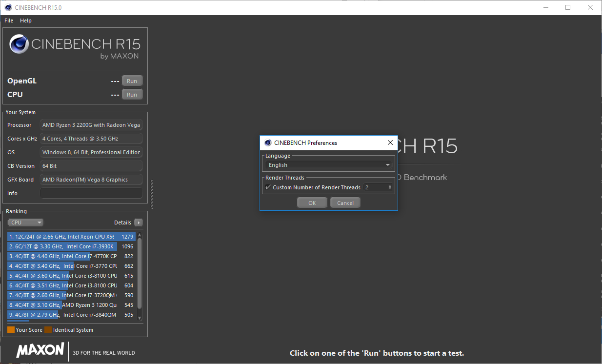Click the Details label in Ranking panel
Screen dimensions: 602x364
click(122, 222)
